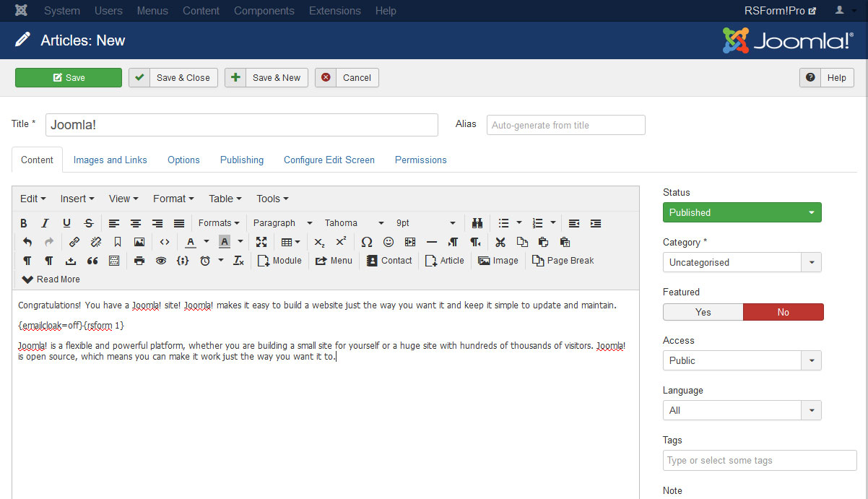
Task: Open source code view
Action: (x=165, y=242)
